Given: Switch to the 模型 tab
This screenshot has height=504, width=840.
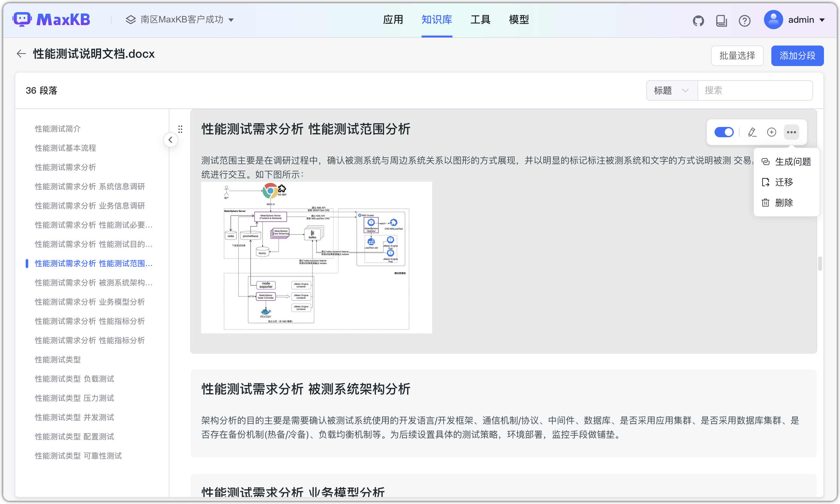Looking at the screenshot, I should 519,20.
